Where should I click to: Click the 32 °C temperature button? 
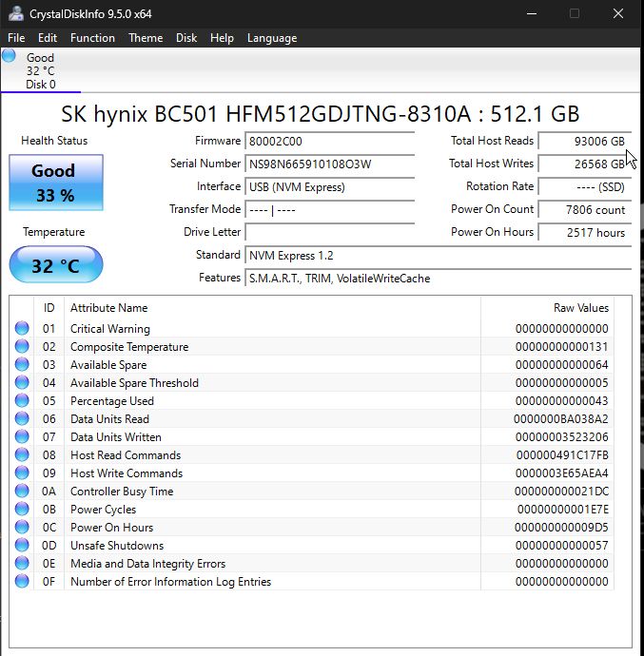point(56,265)
